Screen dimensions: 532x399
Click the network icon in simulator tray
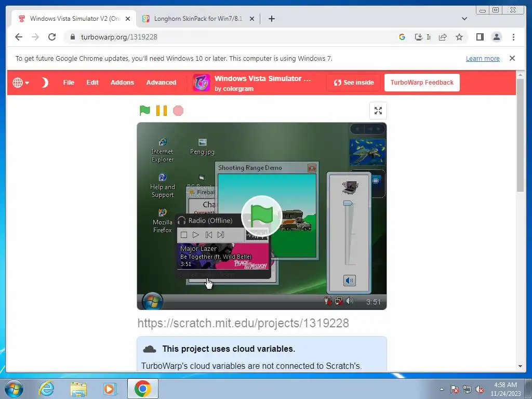(x=338, y=301)
